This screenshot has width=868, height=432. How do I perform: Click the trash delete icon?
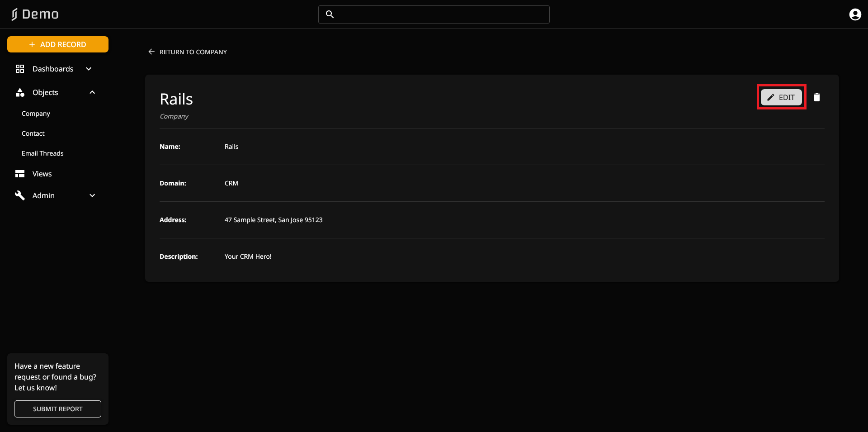[816, 97]
